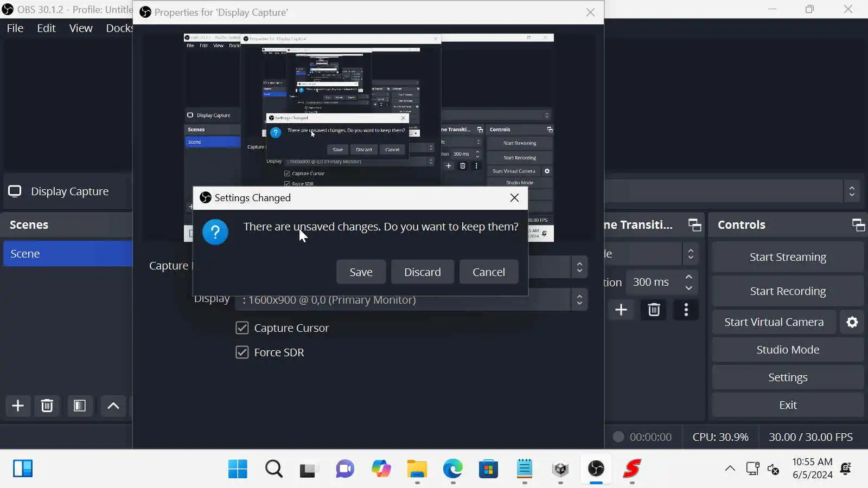Add a new scene with plus icon
This screenshot has width=868, height=488.
18,406
